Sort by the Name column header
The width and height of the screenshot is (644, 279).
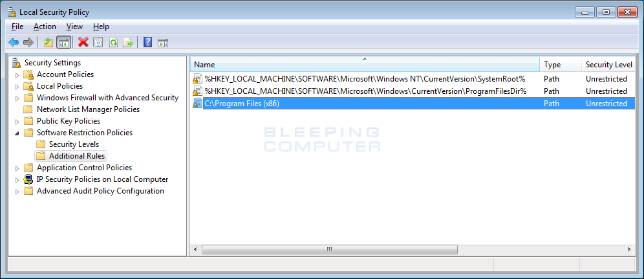[x=365, y=65]
